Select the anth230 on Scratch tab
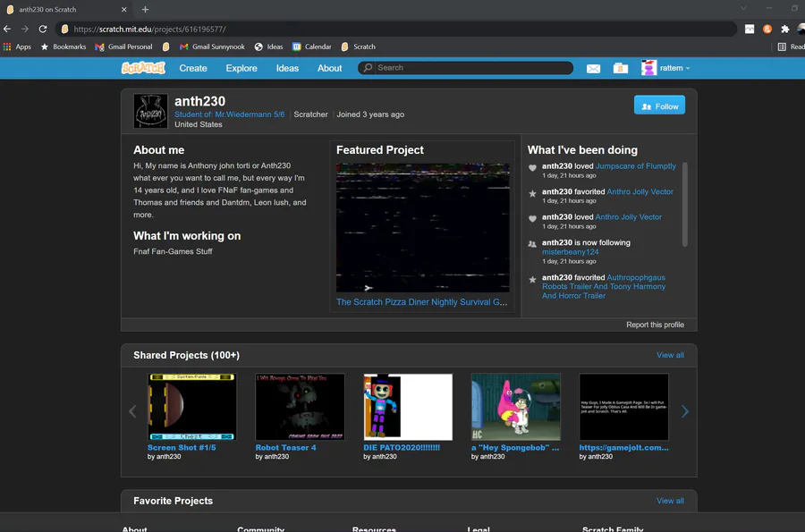This screenshot has height=532, width=805. pyautogui.click(x=67, y=9)
